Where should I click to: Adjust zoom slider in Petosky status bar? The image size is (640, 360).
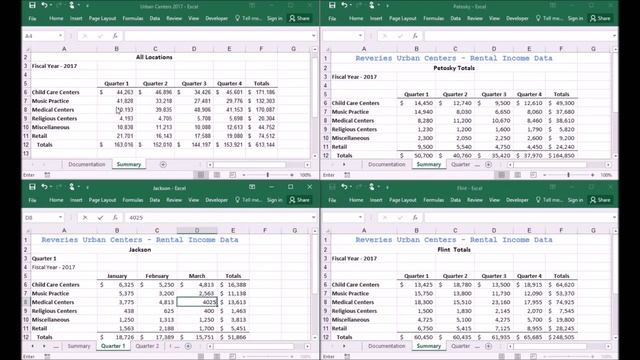pos(568,175)
